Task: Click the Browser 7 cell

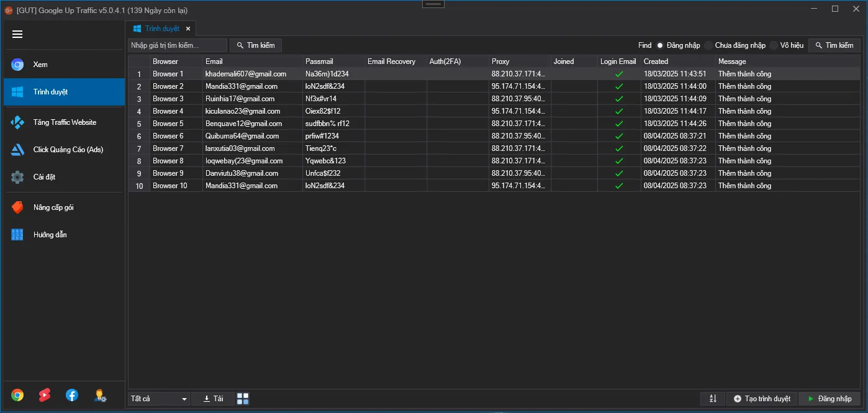Action: (176, 148)
